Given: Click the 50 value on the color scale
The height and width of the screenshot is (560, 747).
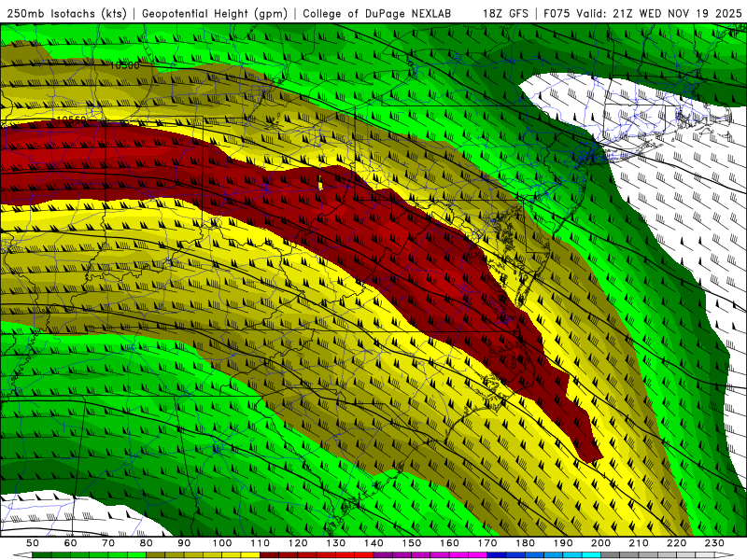Looking at the screenshot, I should [33, 543].
